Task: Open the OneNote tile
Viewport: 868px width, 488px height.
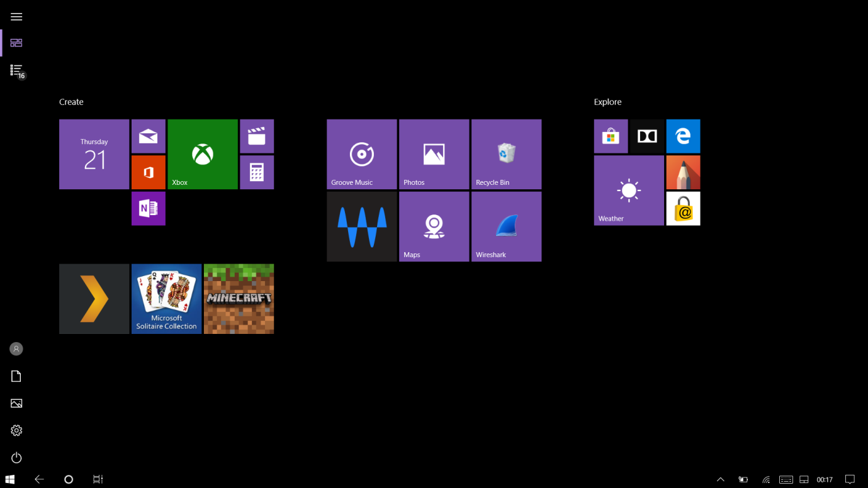Action: (x=148, y=208)
